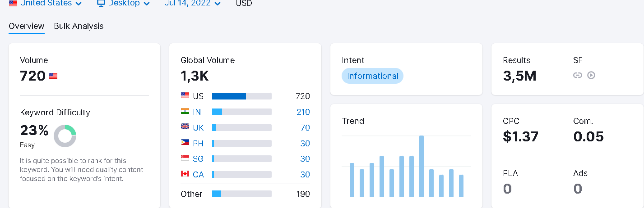
Task: Click the Informational intent badge
Action: 372,76
